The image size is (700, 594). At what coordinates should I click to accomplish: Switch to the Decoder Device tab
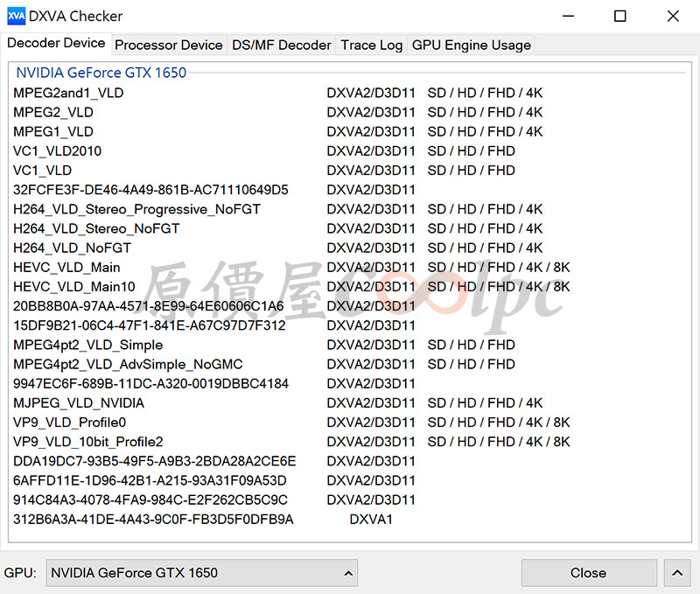[x=56, y=43]
